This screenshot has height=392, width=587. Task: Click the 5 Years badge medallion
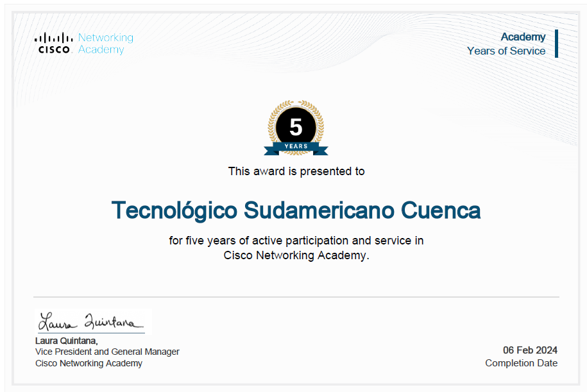[296, 128]
